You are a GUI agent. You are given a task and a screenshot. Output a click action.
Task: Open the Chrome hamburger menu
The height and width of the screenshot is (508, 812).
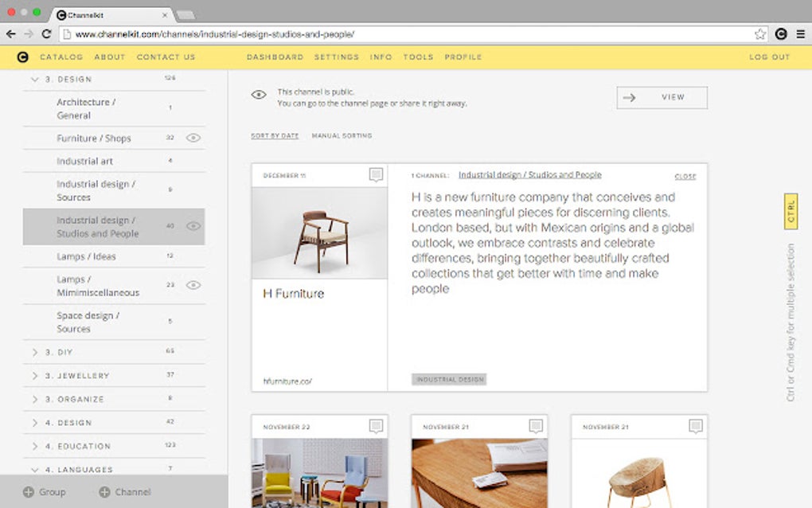coord(801,34)
